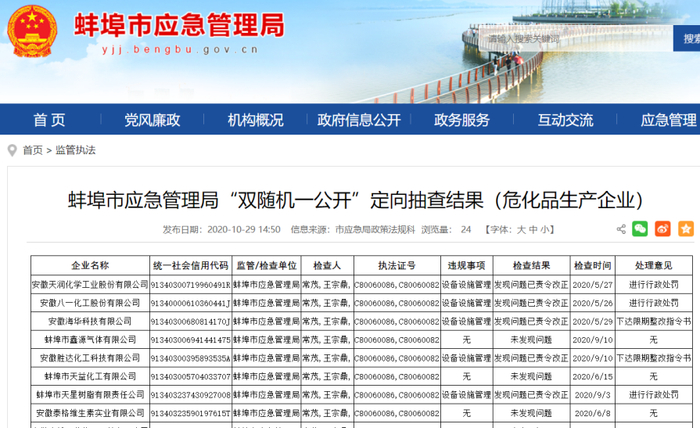Click the 市应急局政策法规科 source text
Viewport: 700px width, 428px height.
point(375,230)
